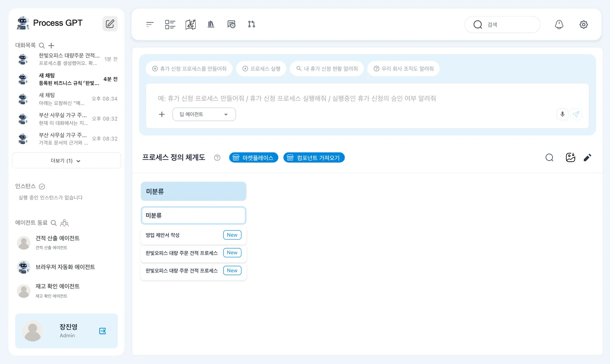Click the microphone voice input icon
The height and width of the screenshot is (364, 610).
[x=562, y=114]
